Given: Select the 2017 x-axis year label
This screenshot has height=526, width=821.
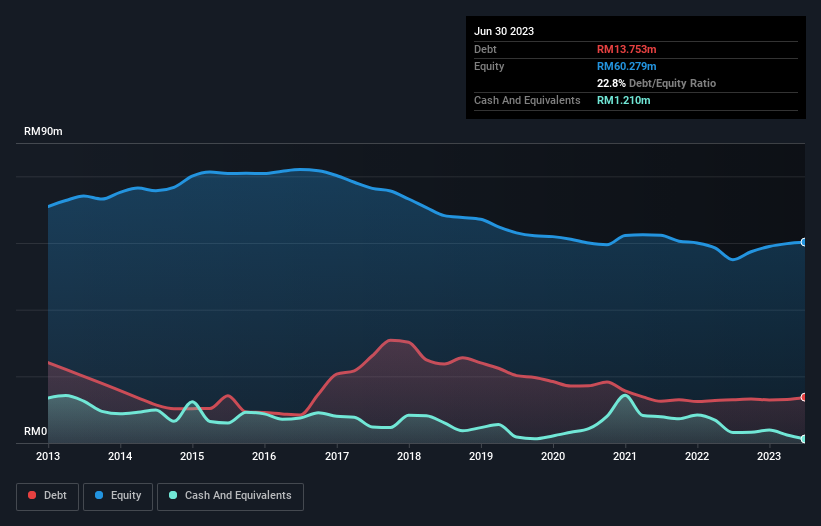Looking at the screenshot, I should click(x=337, y=456).
